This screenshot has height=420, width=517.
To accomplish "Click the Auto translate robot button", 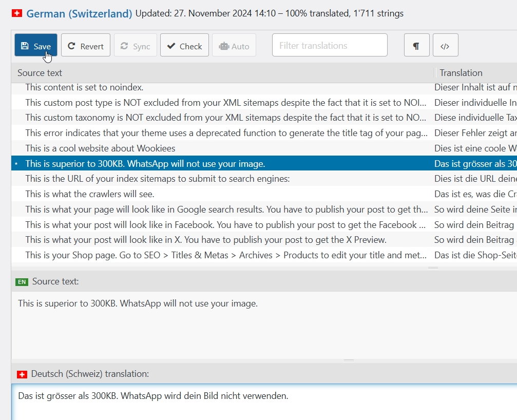I will 234,46.
